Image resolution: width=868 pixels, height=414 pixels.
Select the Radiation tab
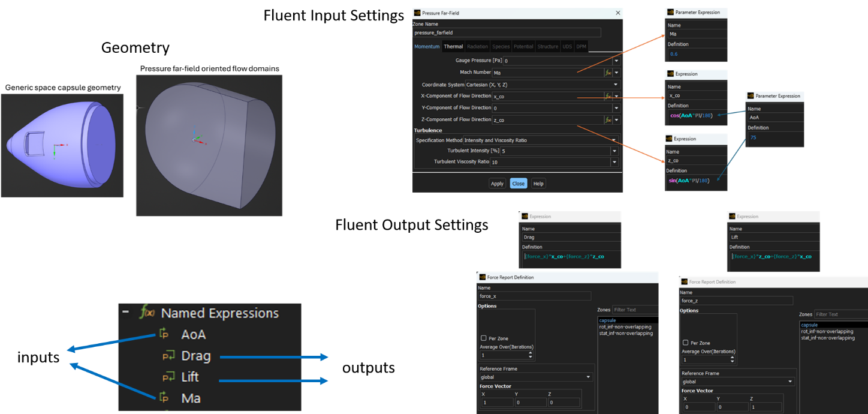[x=478, y=47]
